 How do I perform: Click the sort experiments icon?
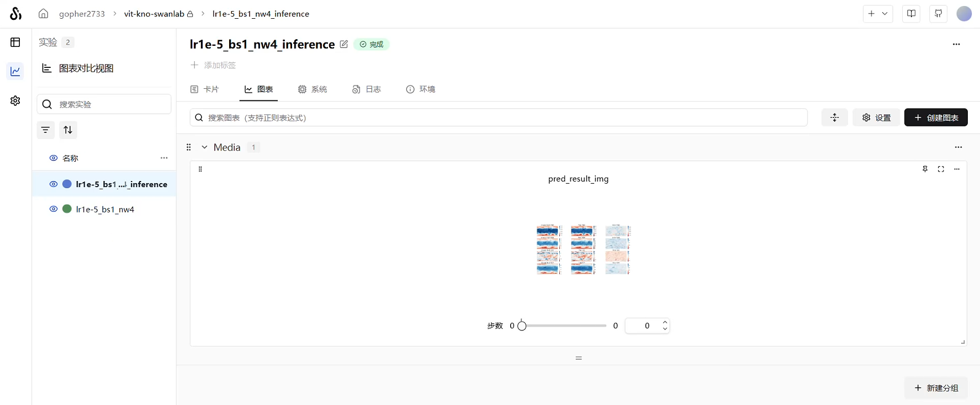tap(68, 130)
